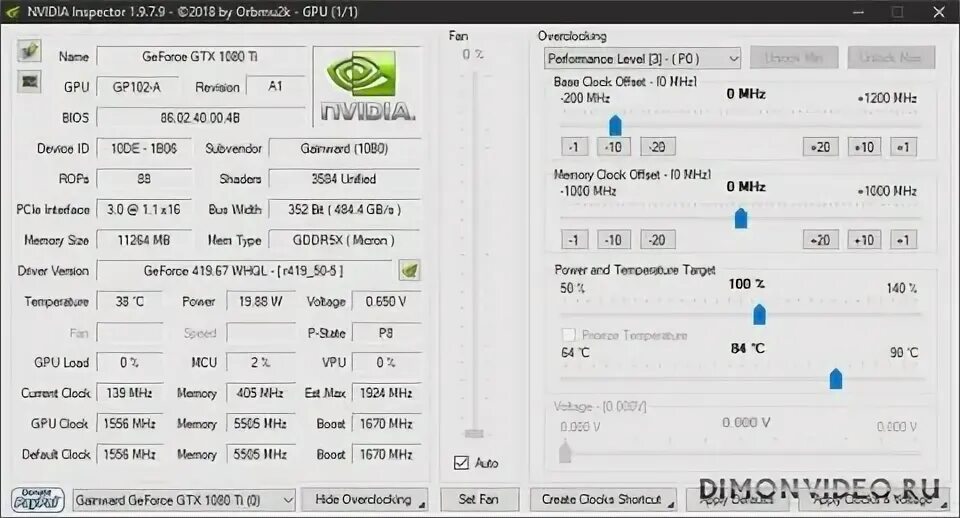960x518 pixels.
Task: Click the Apply Defaults button
Action: click(x=740, y=500)
